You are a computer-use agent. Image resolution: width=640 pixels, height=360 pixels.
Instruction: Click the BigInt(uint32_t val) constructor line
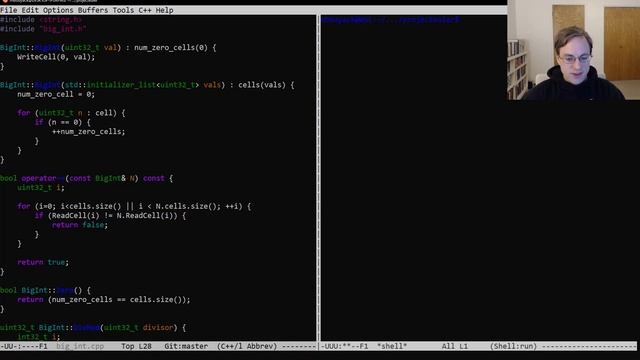(108, 48)
